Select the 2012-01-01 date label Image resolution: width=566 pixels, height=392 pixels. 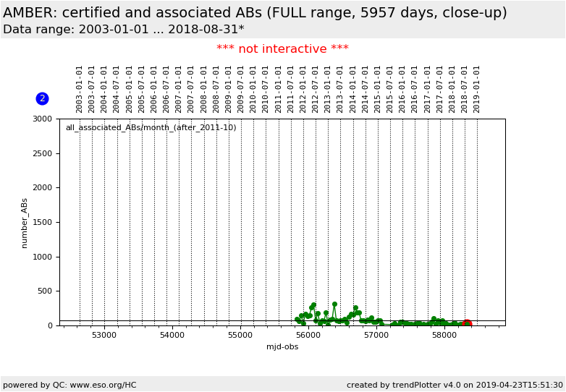(303, 88)
